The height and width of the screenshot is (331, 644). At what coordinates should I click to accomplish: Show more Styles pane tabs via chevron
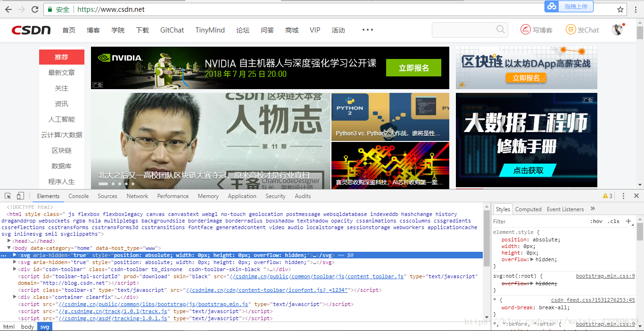593,209
